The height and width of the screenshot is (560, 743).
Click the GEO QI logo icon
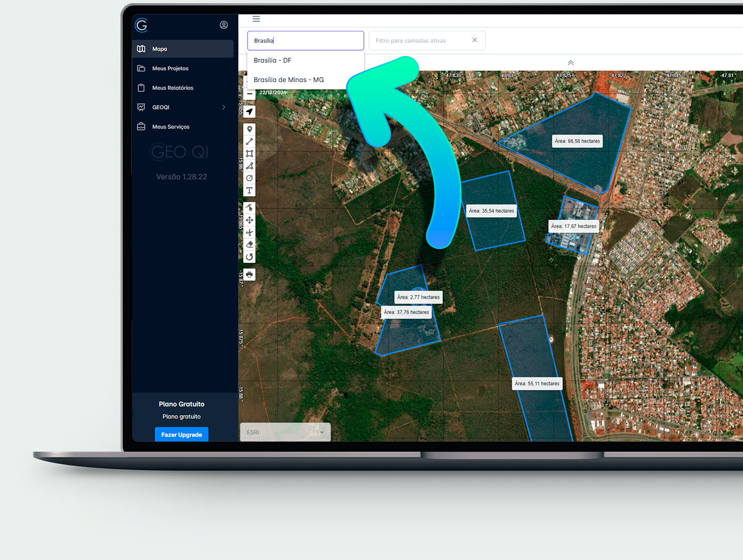click(x=141, y=25)
